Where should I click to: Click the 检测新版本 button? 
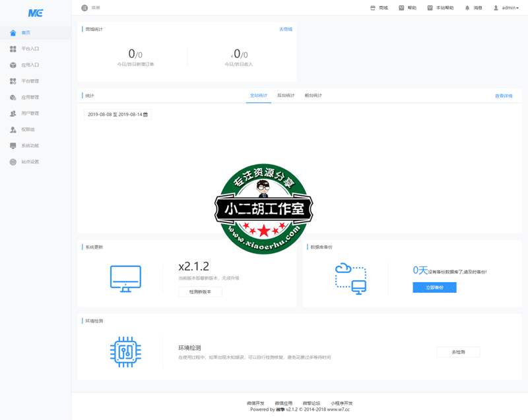click(x=200, y=292)
